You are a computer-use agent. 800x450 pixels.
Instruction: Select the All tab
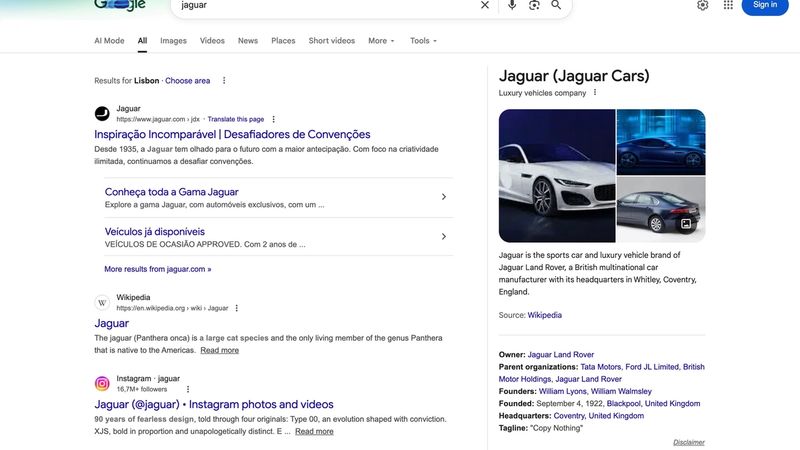[142, 41]
